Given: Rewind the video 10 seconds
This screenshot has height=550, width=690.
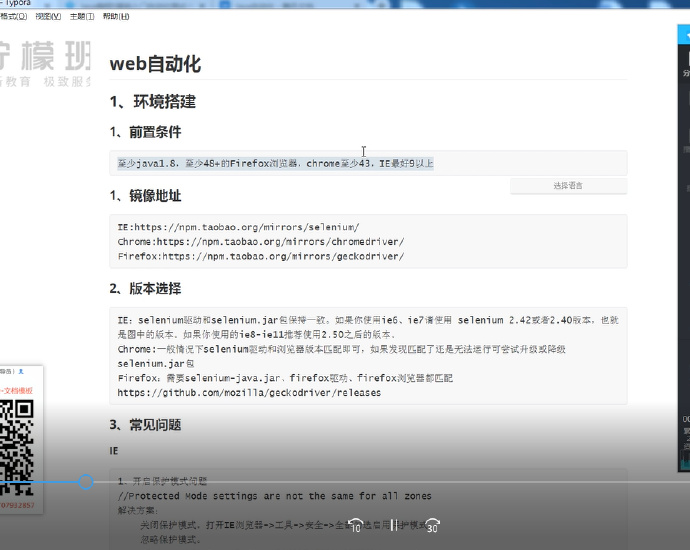Looking at the screenshot, I should point(356,524).
